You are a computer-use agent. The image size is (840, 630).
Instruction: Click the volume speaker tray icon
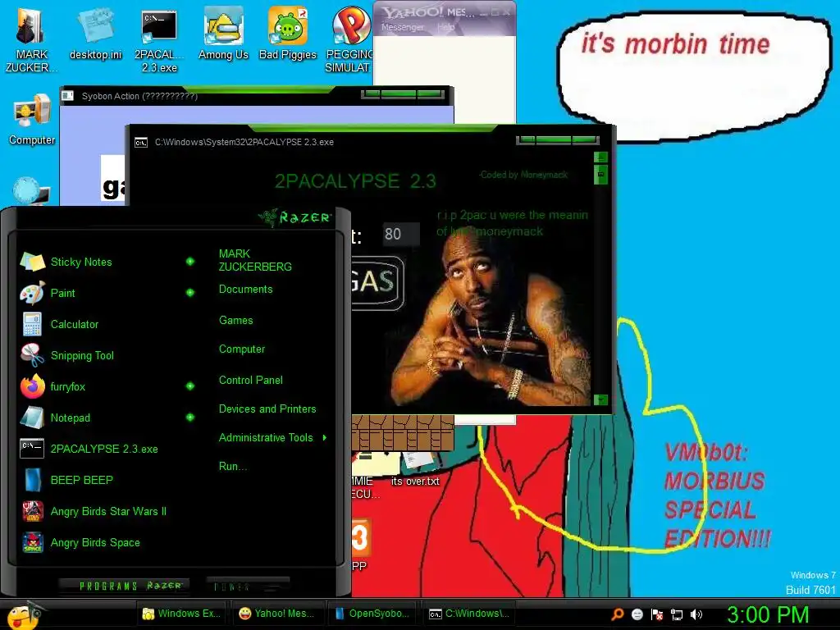[696, 614]
